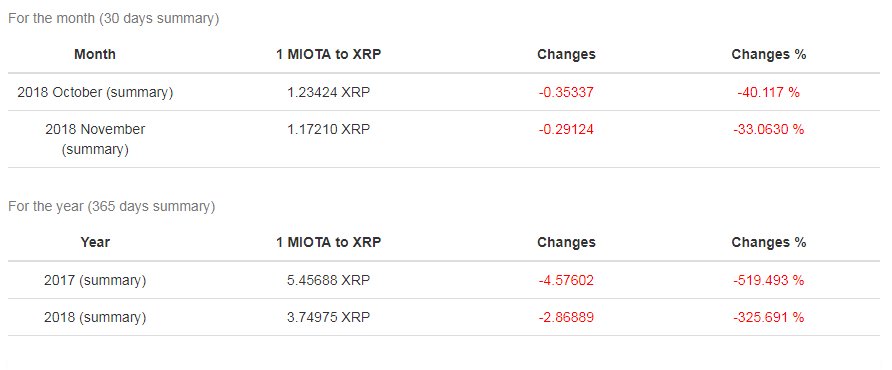Screen dimensions: 892x370
Task: Click the -40.117 % change percentage
Action: 769,92
